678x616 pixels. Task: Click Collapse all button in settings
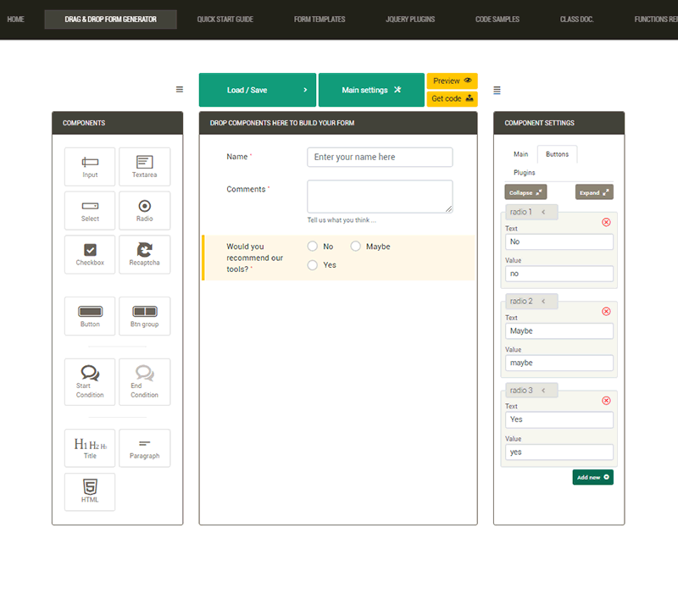(x=526, y=192)
